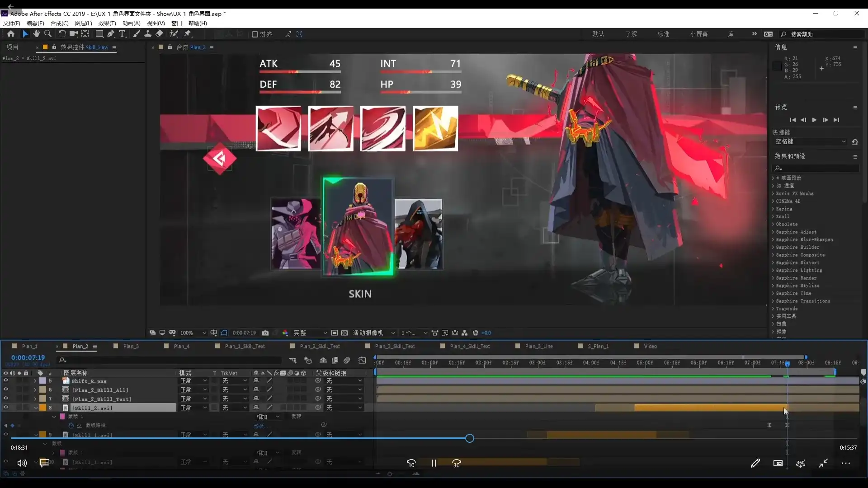Image resolution: width=868 pixels, height=488 pixels.
Task: Expand the Sapphire Lighting effects category
Action: (x=798, y=270)
